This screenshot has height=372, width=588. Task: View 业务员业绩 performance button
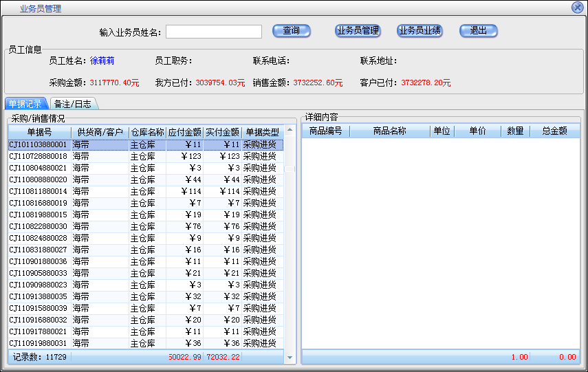point(420,31)
